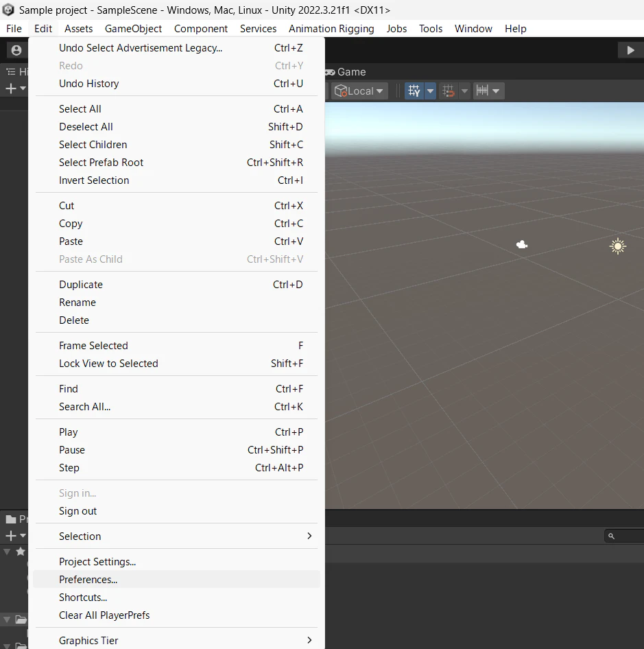Click the Favorites star icon
The height and width of the screenshot is (649, 644).
(x=21, y=552)
